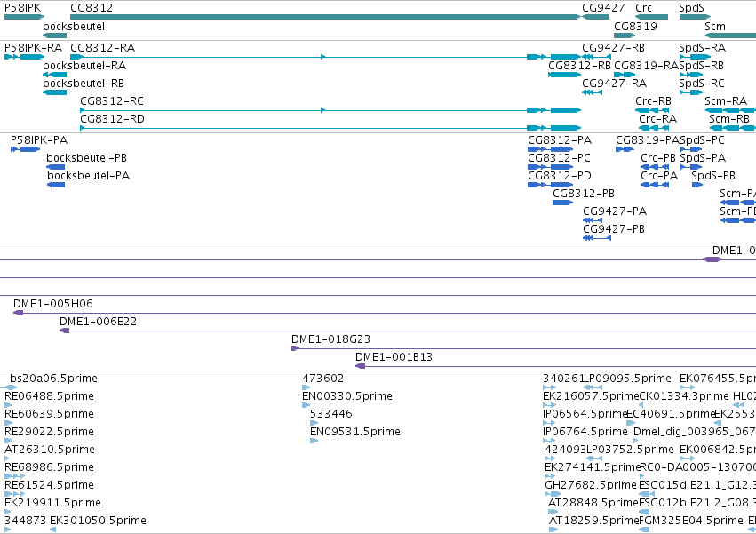756x534 pixels.
Task: Open the CG8312-PB protein label
Action: 584,194
